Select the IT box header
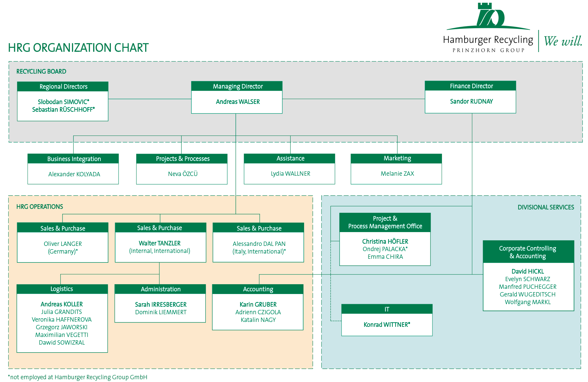Screen dimensions: 588x382 coord(387,309)
